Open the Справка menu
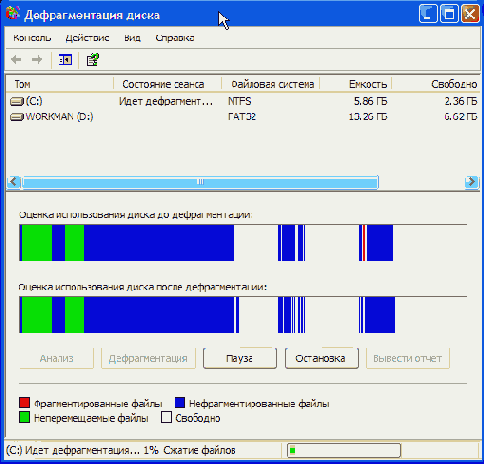The image size is (484, 464). coord(175,38)
